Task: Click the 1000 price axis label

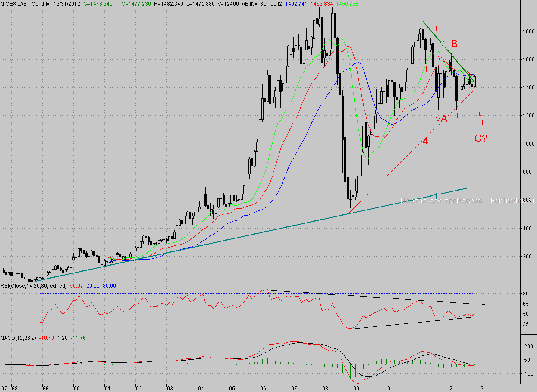Action: point(529,144)
